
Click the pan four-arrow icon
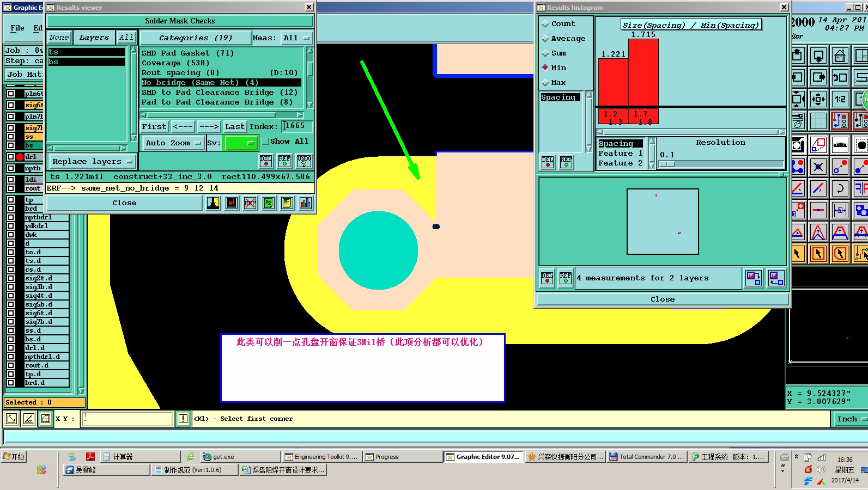[x=818, y=99]
